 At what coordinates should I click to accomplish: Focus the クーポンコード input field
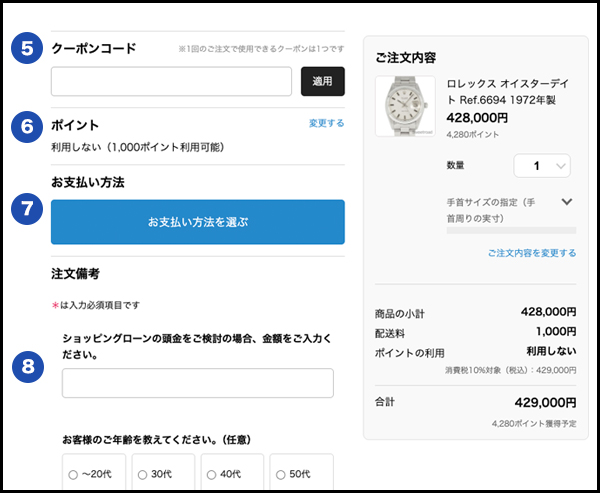coord(171,81)
